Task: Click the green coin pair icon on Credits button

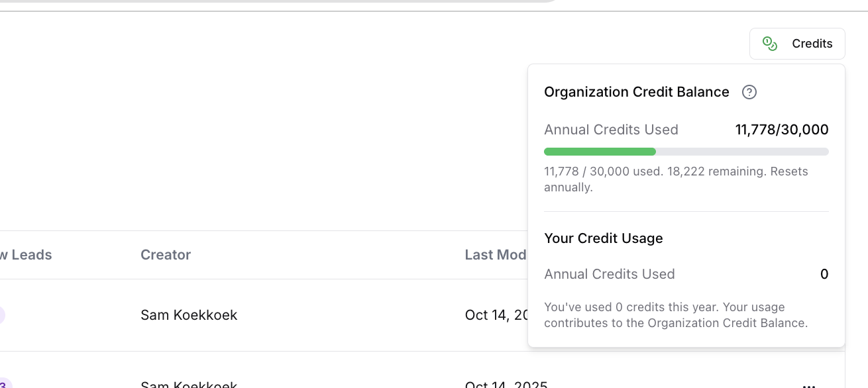Action: point(769,43)
